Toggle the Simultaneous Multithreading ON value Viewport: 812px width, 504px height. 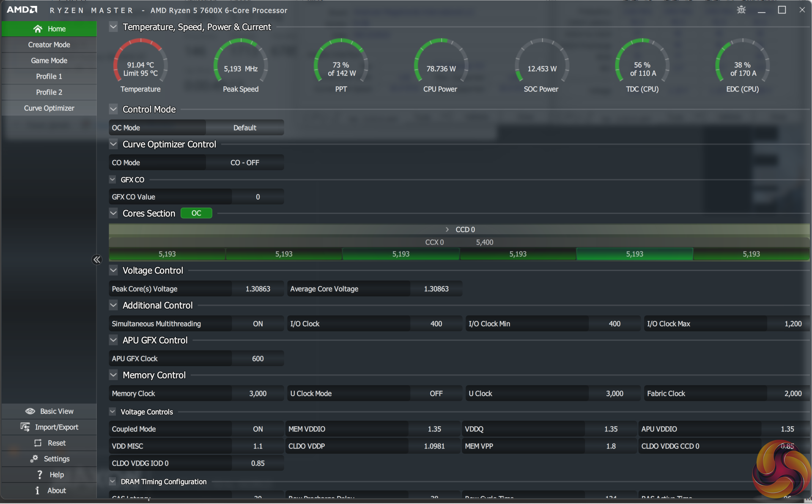pos(258,324)
